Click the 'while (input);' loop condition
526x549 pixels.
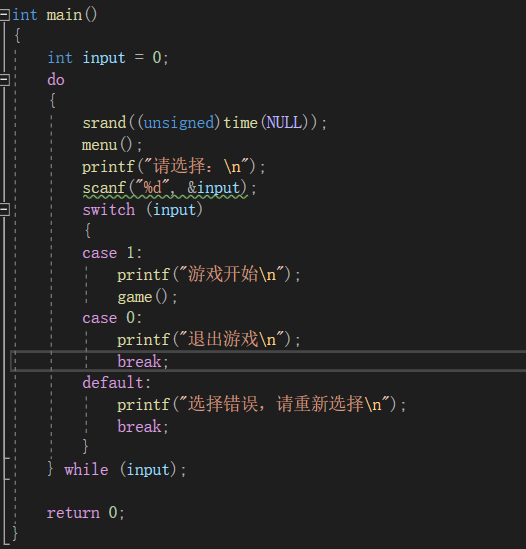[125, 470]
